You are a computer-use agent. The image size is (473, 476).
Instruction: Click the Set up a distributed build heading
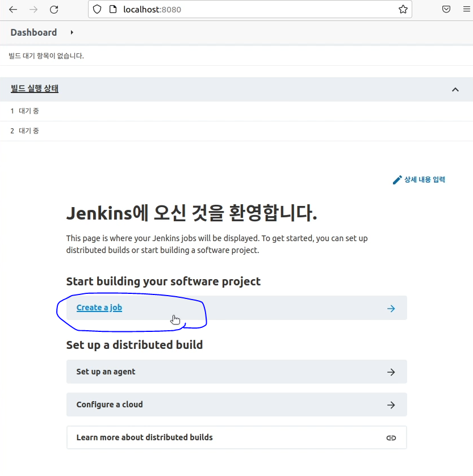tap(134, 345)
